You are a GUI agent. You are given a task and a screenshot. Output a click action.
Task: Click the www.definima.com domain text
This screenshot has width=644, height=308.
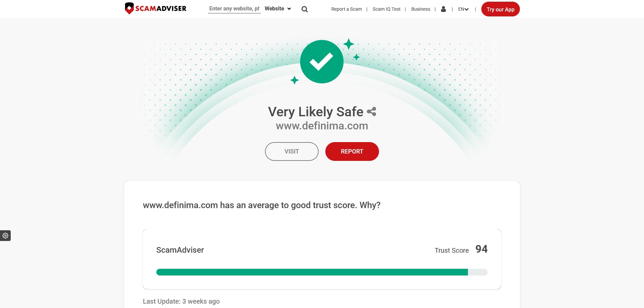(322, 126)
